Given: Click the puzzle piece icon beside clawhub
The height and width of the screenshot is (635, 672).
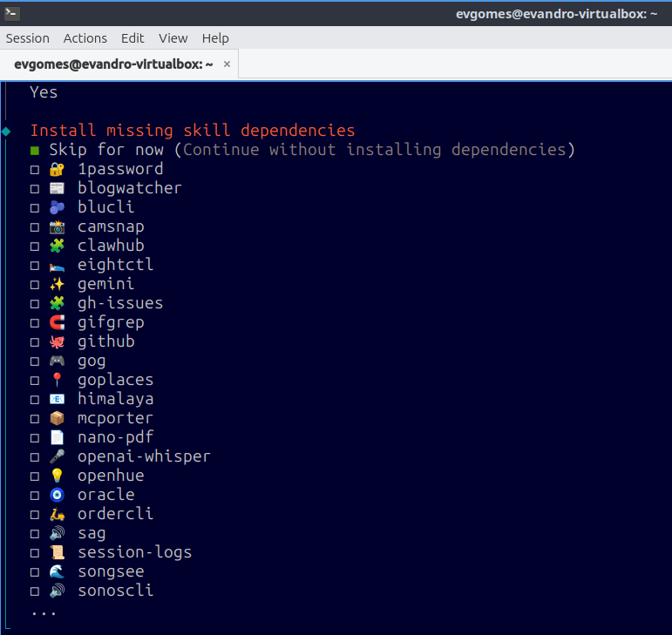Looking at the screenshot, I should (x=57, y=246).
